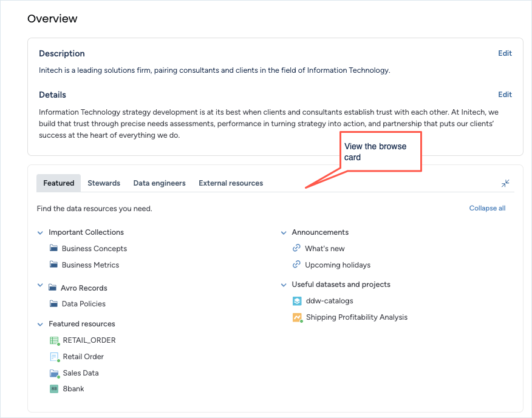Select the External resources tab
The image size is (532, 418).
(231, 183)
